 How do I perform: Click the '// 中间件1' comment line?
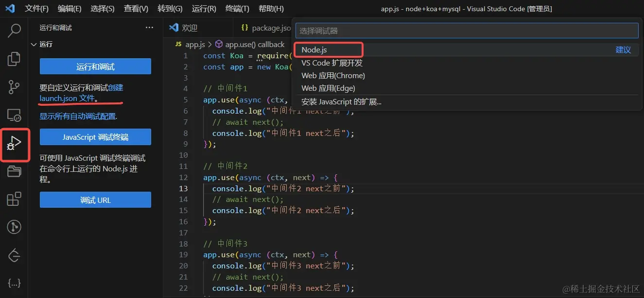226,88
